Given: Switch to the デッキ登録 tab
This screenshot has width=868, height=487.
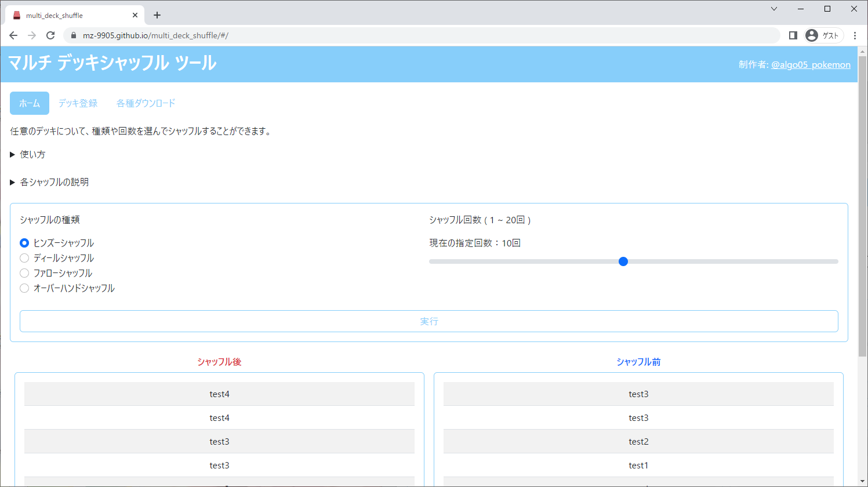Looking at the screenshot, I should (77, 103).
